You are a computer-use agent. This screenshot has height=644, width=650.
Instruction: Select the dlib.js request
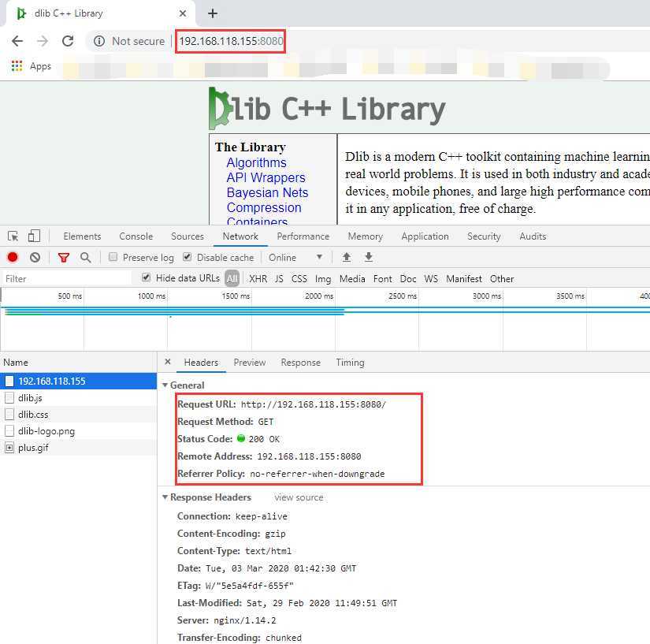click(78, 398)
